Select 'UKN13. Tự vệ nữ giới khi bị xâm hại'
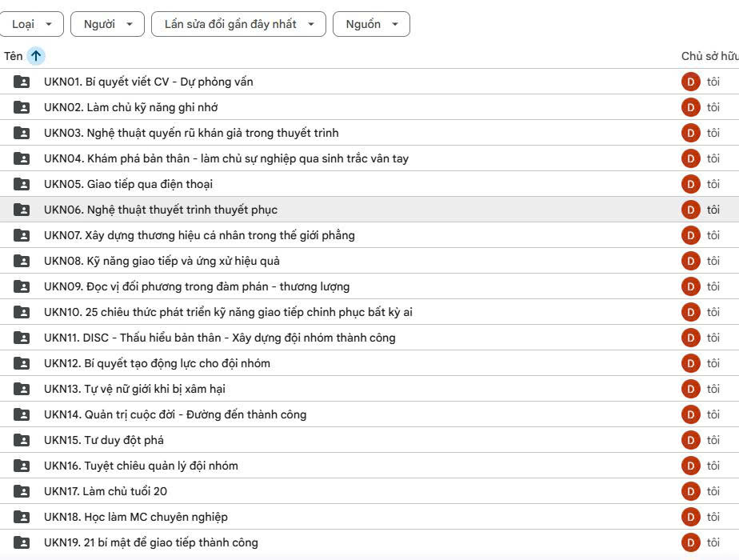The image size is (739, 560). 135,389
